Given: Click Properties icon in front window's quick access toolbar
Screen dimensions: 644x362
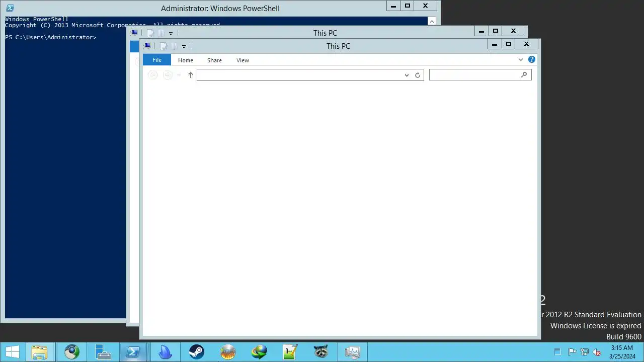Looking at the screenshot, I should (x=163, y=46).
